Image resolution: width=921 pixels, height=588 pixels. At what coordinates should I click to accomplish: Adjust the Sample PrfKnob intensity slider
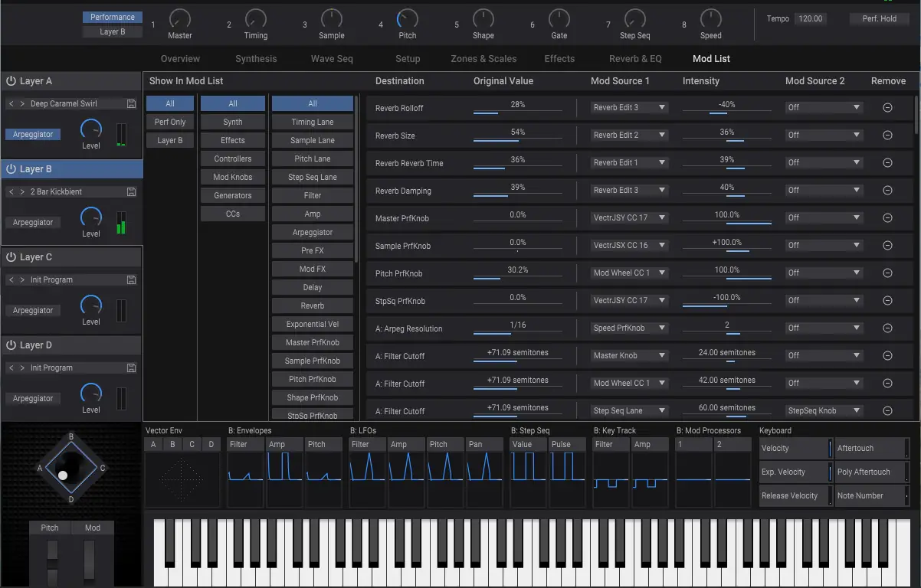726,249
